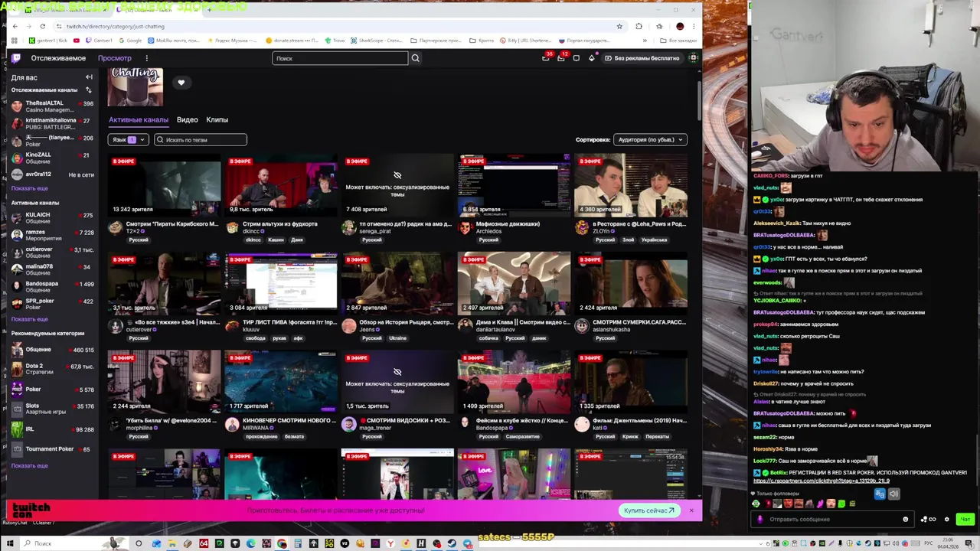Show more followed channels
The width and height of the screenshot is (980, 551).
(x=29, y=188)
